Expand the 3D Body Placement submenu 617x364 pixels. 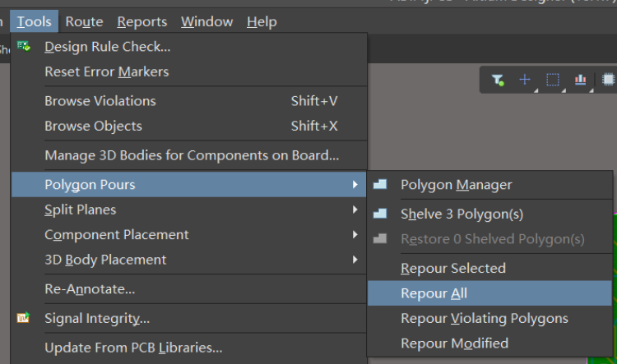coord(189,260)
